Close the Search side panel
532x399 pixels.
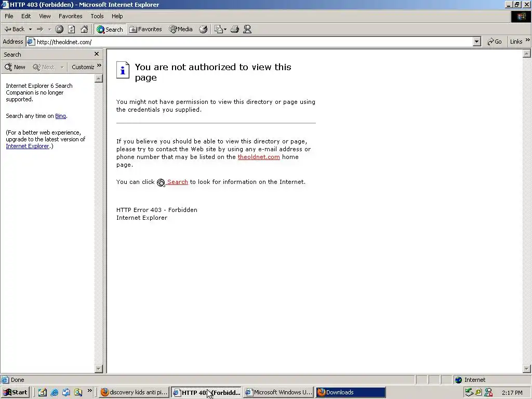(96, 54)
